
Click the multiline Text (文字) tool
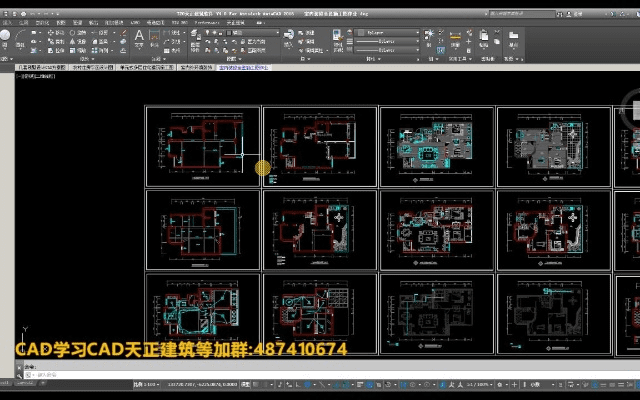point(139,36)
